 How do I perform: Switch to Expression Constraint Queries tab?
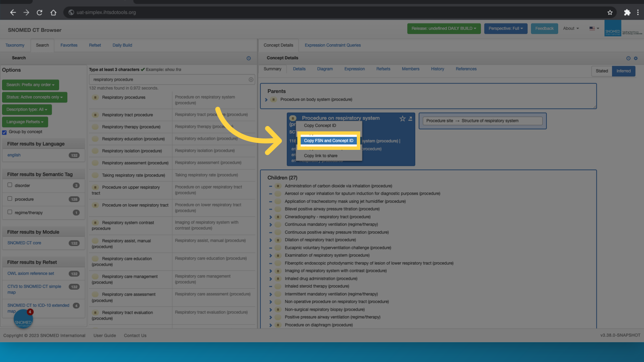(x=333, y=45)
